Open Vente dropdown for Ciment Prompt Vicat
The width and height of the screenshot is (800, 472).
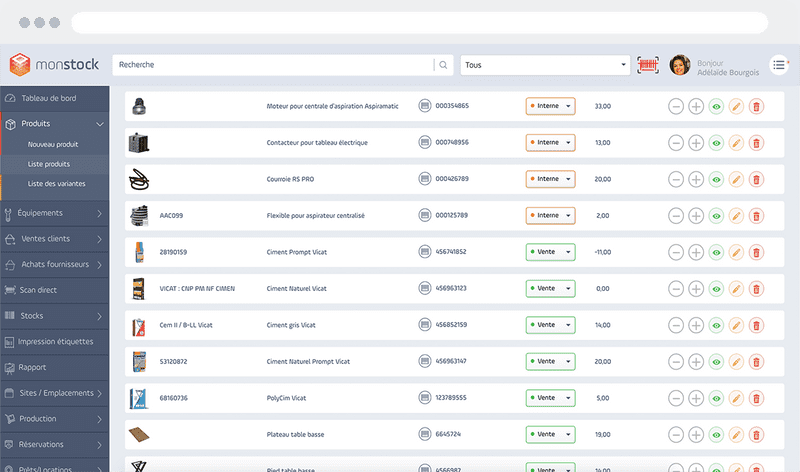point(550,252)
